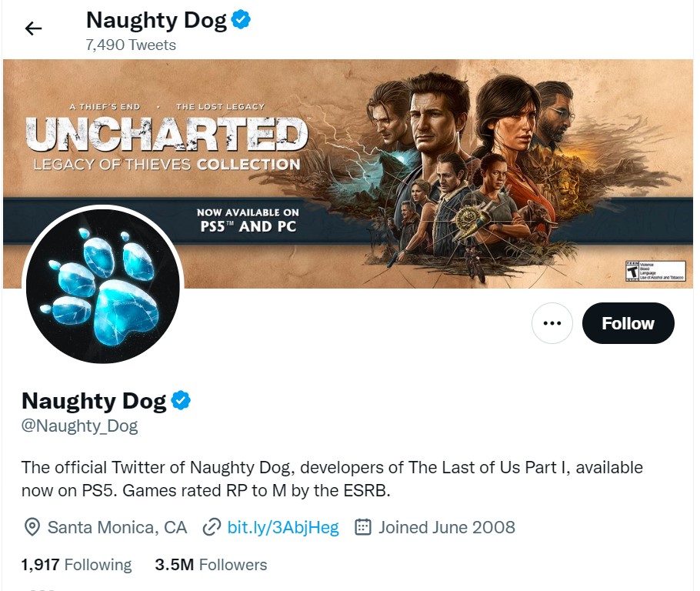700x591 pixels.
Task: Open the paw print profile picture
Action: click(103, 287)
